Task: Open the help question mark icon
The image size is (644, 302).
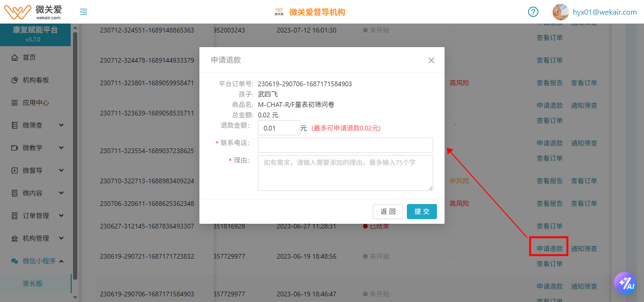Action: pyautogui.click(x=533, y=12)
